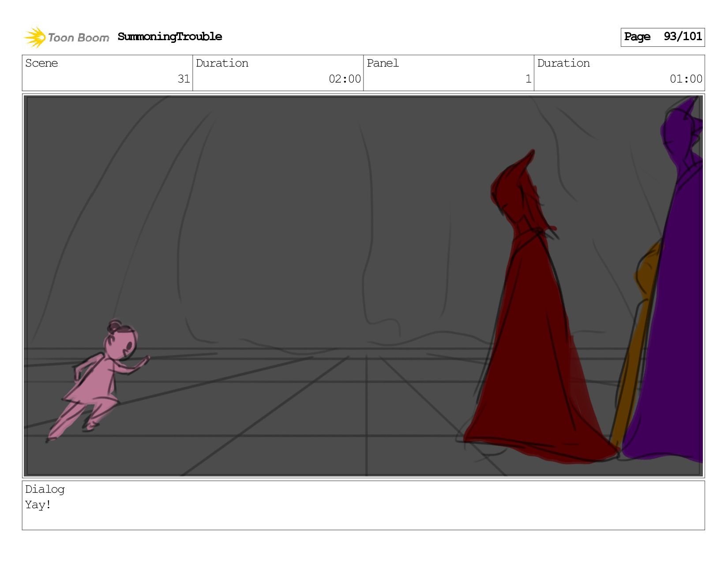Click the Page 93/101 indicator
The image size is (728, 563).
coord(662,37)
